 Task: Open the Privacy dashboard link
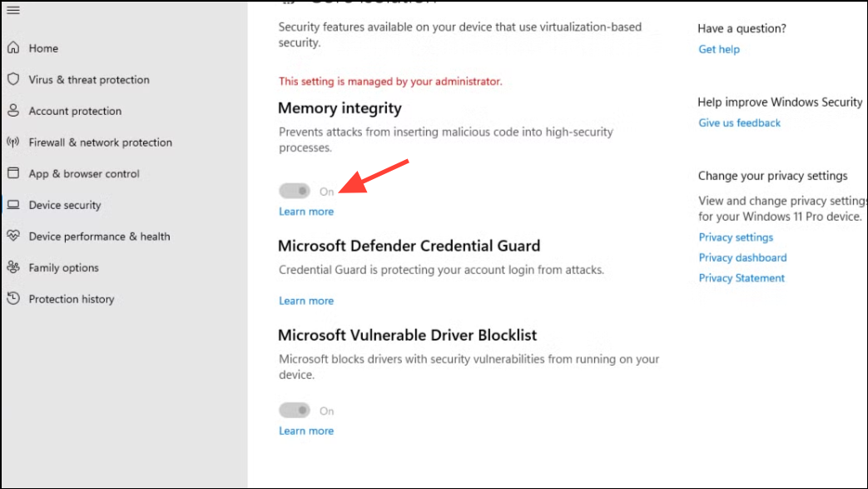[742, 257]
